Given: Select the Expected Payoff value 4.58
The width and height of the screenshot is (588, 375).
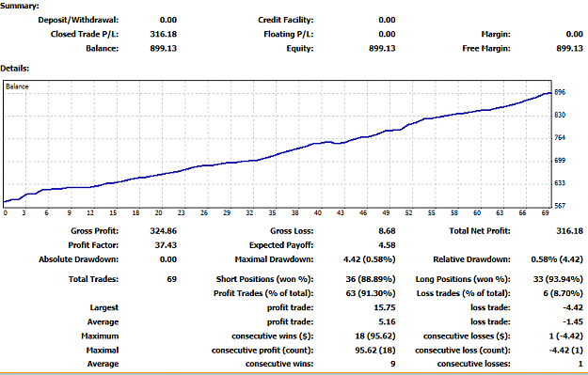Looking at the screenshot, I should click(387, 245).
